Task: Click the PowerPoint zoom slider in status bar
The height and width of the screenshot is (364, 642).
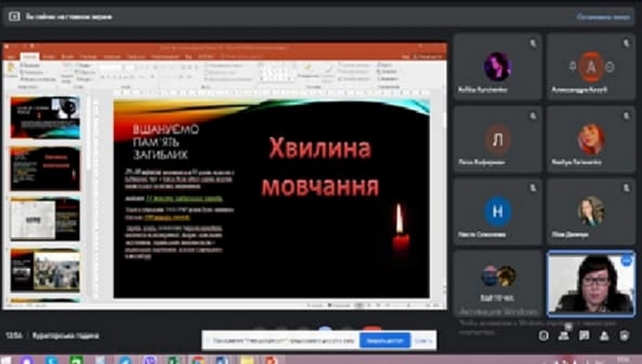Action: point(409,305)
